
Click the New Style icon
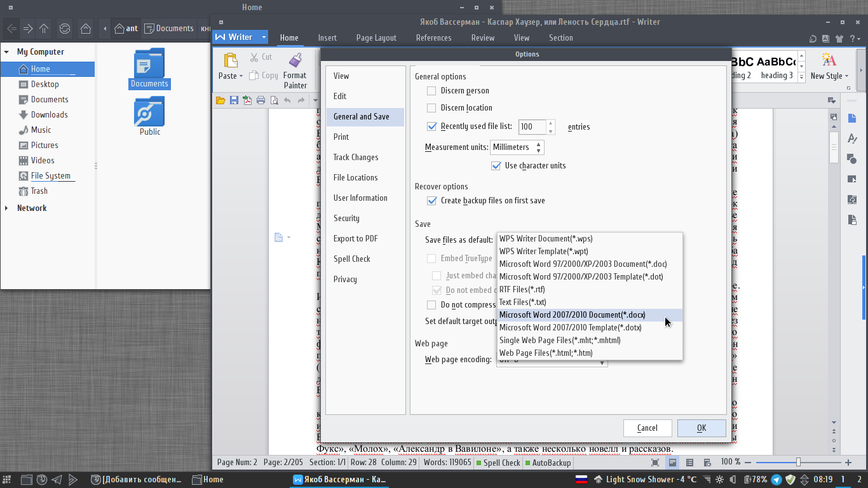click(x=829, y=60)
